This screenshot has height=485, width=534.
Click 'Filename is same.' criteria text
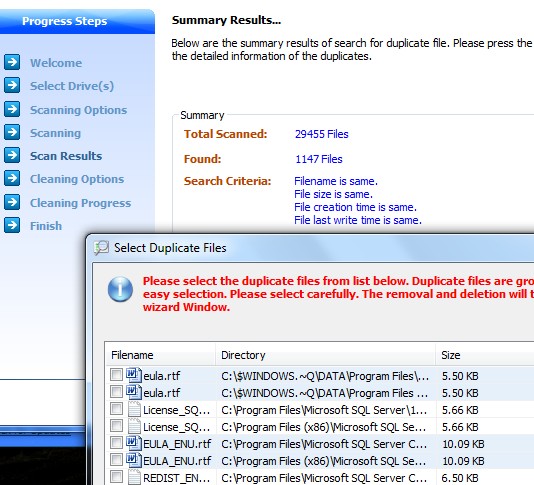pyautogui.click(x=336, y=181)
